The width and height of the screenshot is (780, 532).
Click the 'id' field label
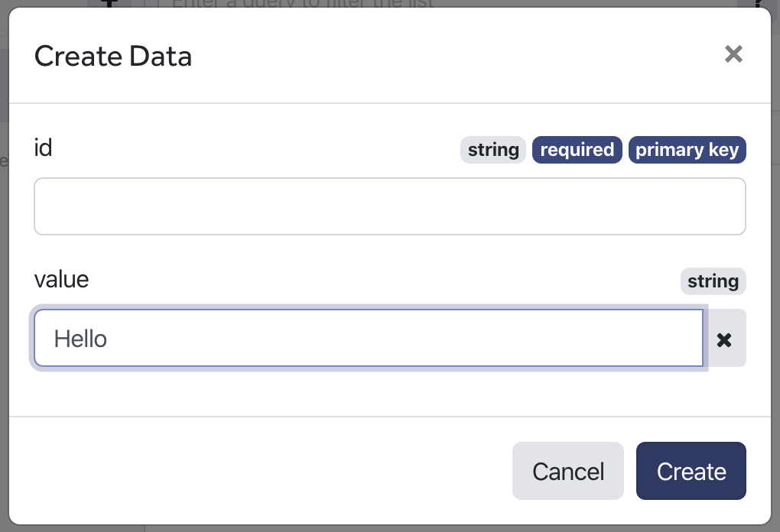tap(44, 147)
